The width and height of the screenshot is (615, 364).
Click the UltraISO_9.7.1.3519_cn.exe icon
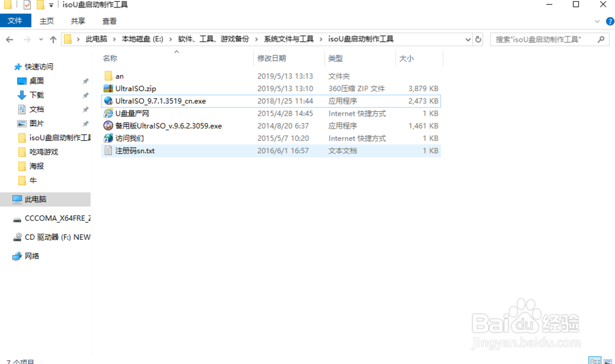(108, 101)
